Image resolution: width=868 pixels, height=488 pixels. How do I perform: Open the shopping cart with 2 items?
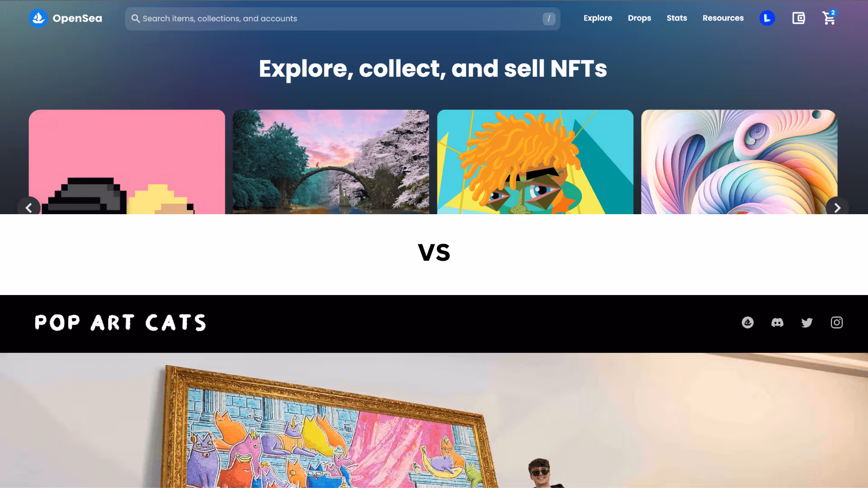[x=829, y=18]
